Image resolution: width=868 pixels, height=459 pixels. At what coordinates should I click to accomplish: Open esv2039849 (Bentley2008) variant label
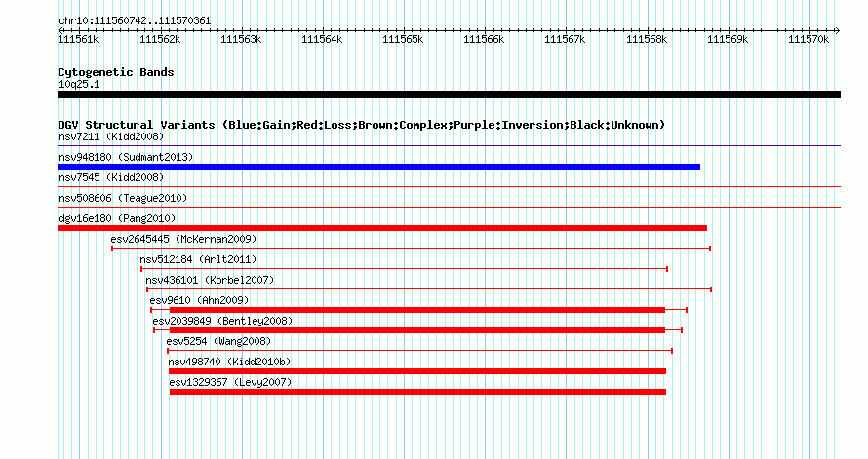tap(222, 321)
